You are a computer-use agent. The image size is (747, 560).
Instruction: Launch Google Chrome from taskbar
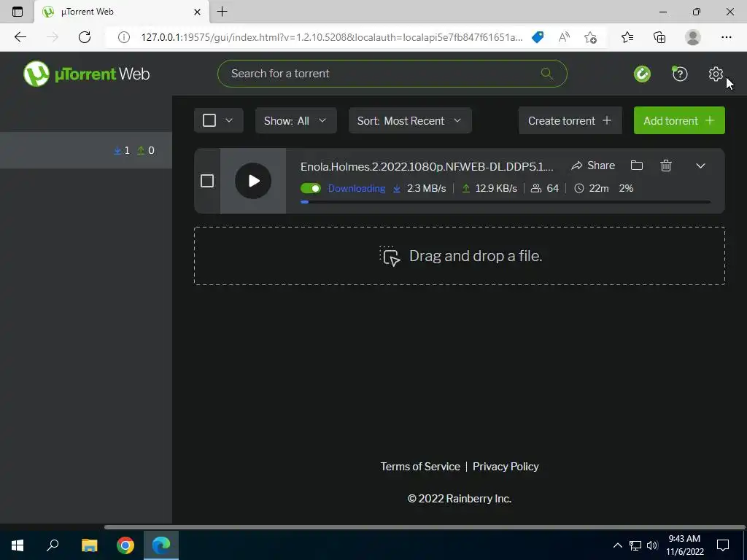click(x=125, y=545)
